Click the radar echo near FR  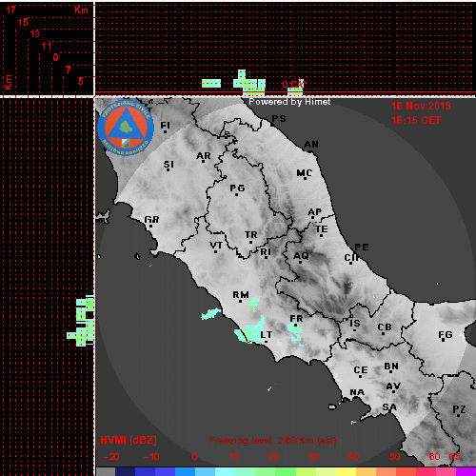coord(295,333)
